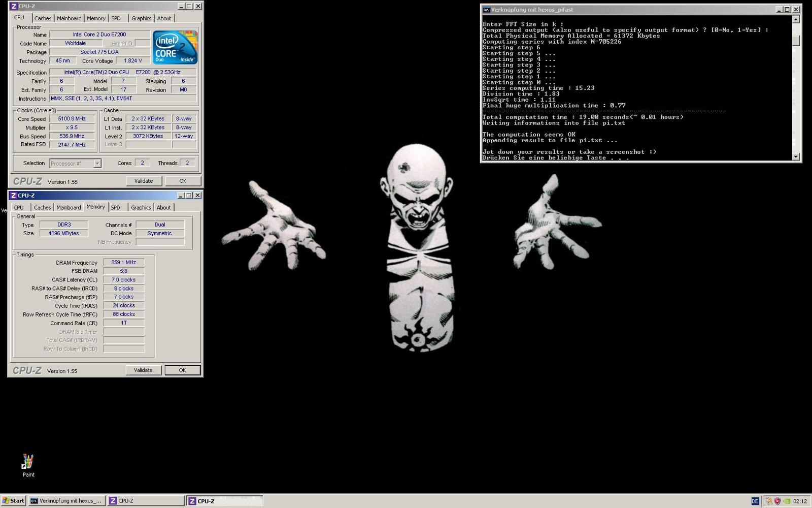This screenshot has width=812, height=508.
Task: Activate the first CPU-Z taskbar button
Action: click(146, 500)
